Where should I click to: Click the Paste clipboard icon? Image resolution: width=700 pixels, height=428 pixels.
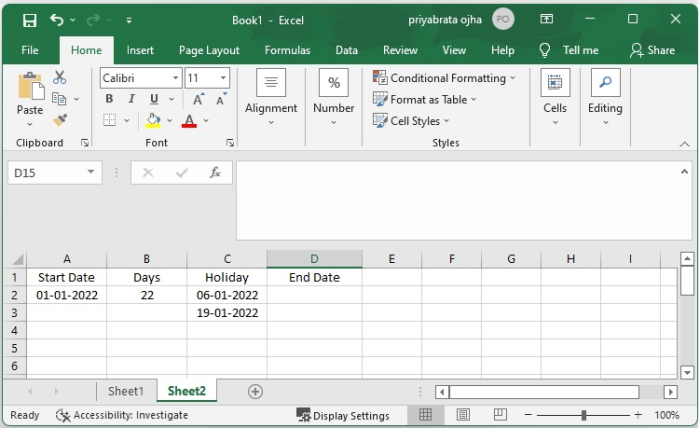[x=30, y=86]
